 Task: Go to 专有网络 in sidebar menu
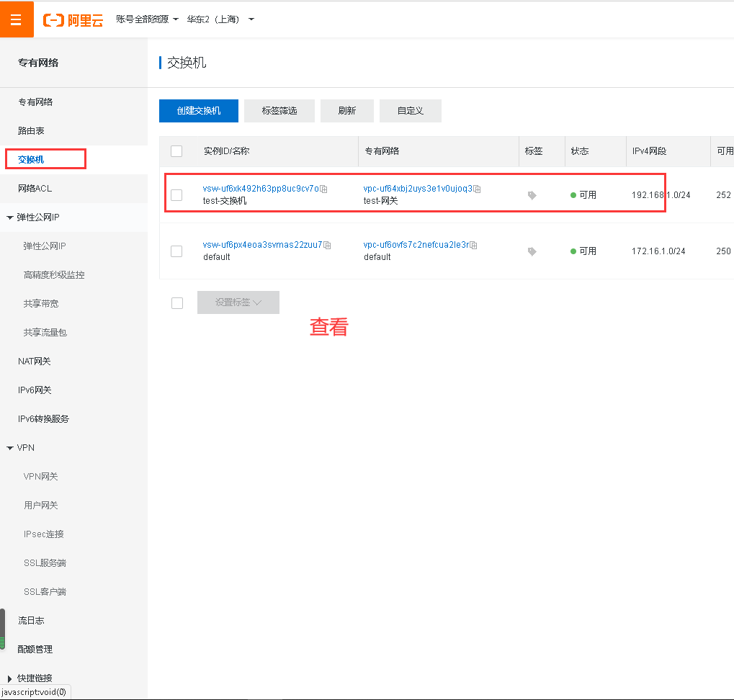pyautogui.click(x=35, y=102)
